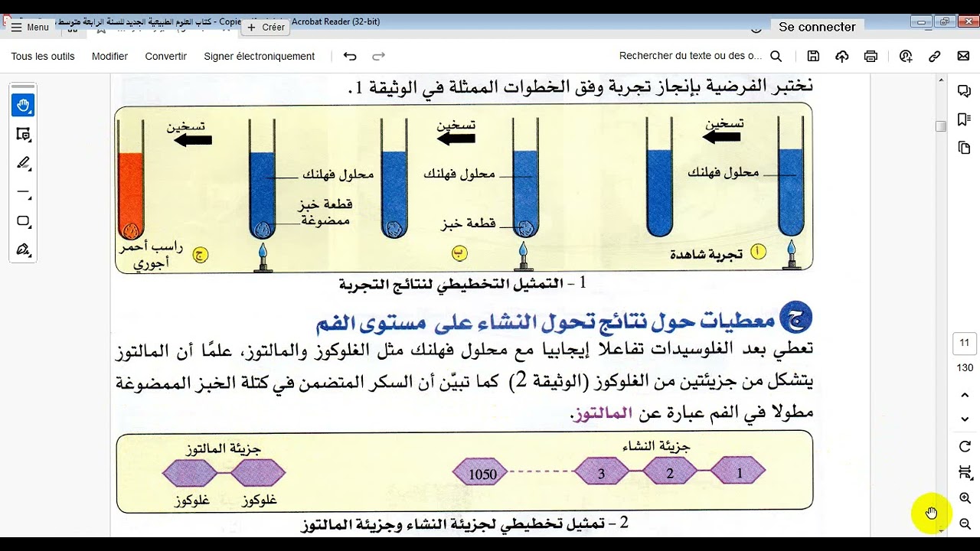Select the highlighter pen tool
Screen dimensions: 980x551
click(x=23, y=163)
